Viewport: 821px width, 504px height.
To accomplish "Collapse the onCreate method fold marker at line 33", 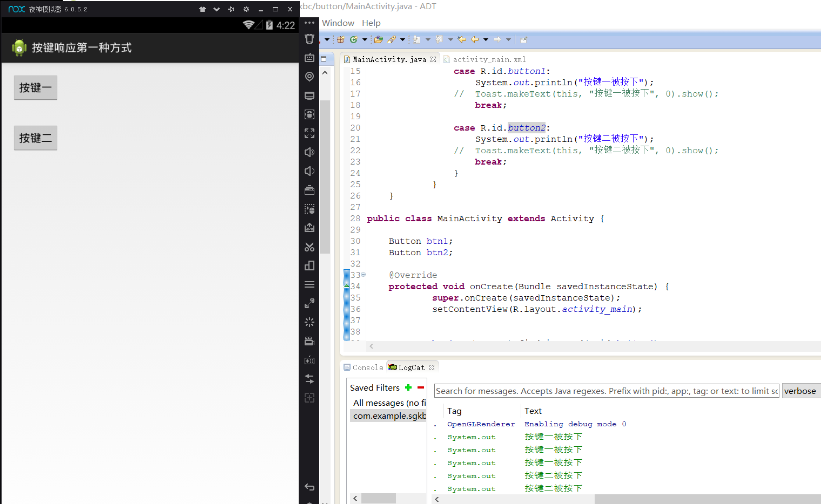I will click(363, 275).
